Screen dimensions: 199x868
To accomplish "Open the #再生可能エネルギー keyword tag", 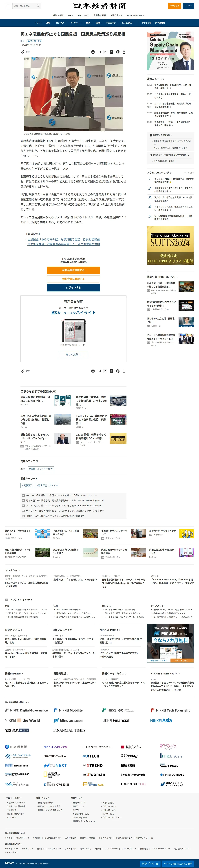I will pos(47,486).
